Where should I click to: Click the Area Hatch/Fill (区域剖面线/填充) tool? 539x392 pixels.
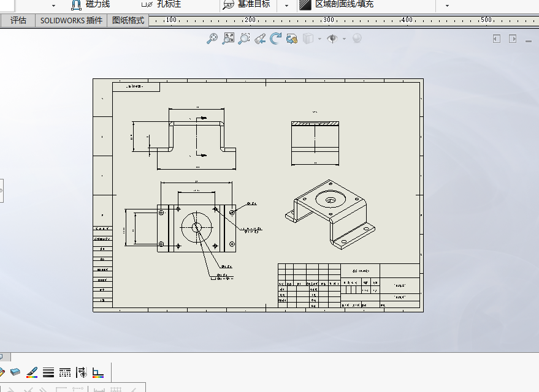point(337,4)
